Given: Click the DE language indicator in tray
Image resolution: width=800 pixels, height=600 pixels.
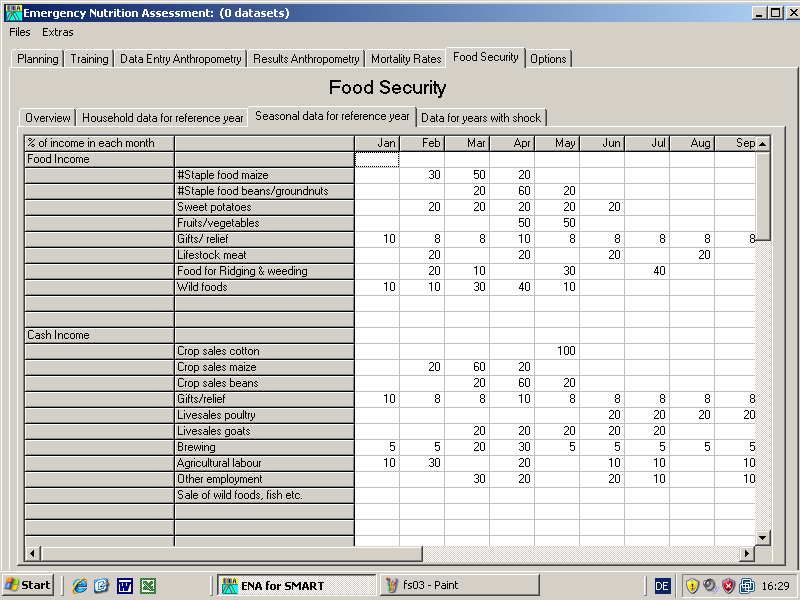Looking at the screenshot, I should [662, 585].
